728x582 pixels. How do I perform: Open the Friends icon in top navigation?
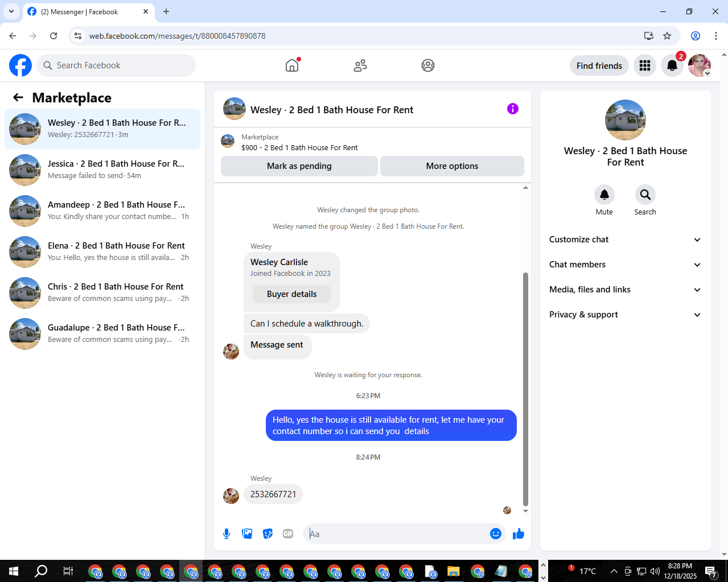(360, 65)
